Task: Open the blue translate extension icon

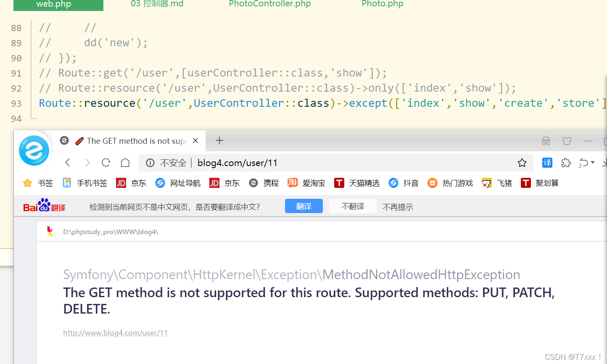Action: click(547, 163)
